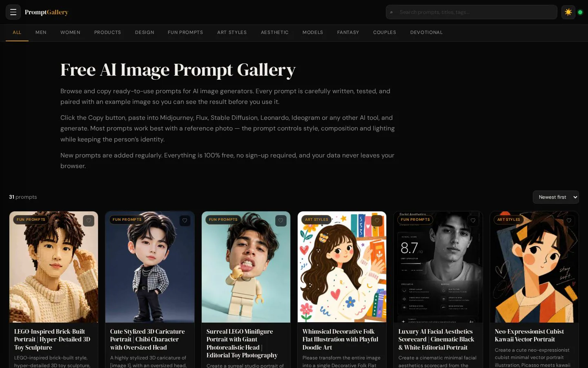Open the hamburger menu
This screenshot has height=368, width=588.
pyautogui.click(x=13, y=12)
